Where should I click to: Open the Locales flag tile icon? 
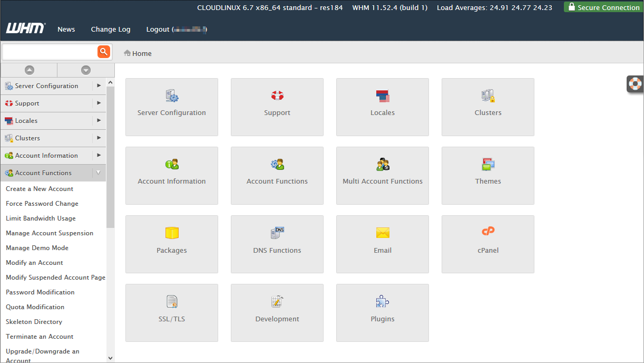383,96
